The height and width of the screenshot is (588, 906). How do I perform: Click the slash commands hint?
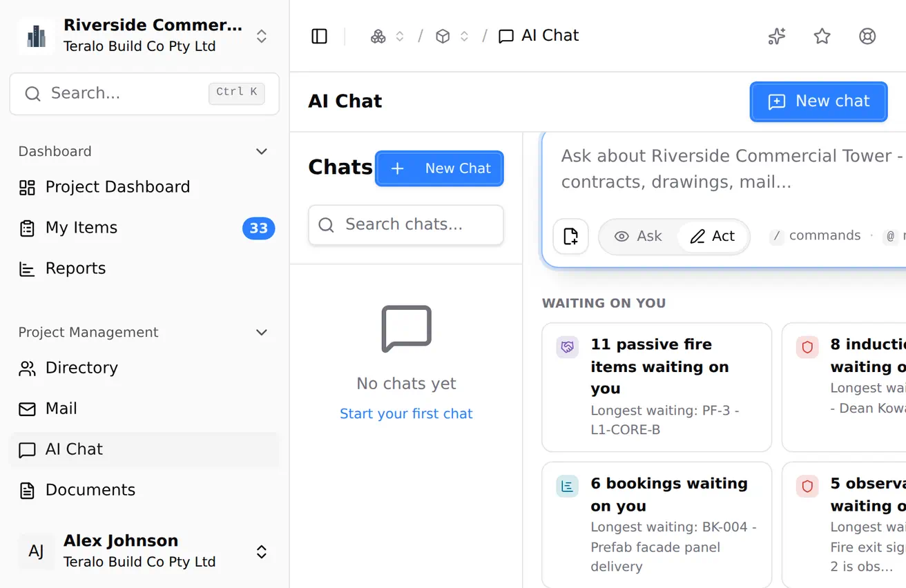click(x=816, y=236)
